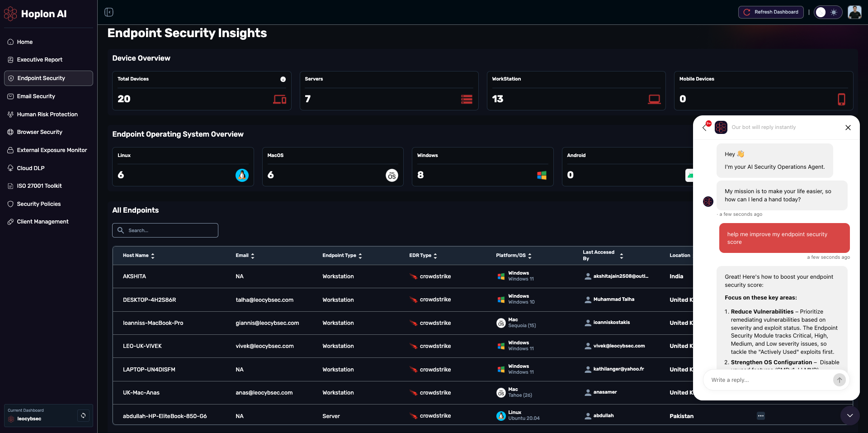Image resolution: width=868 pixels, height=433 pixels.
Task: Go back in the chat widget
Action: pos(705,128)
